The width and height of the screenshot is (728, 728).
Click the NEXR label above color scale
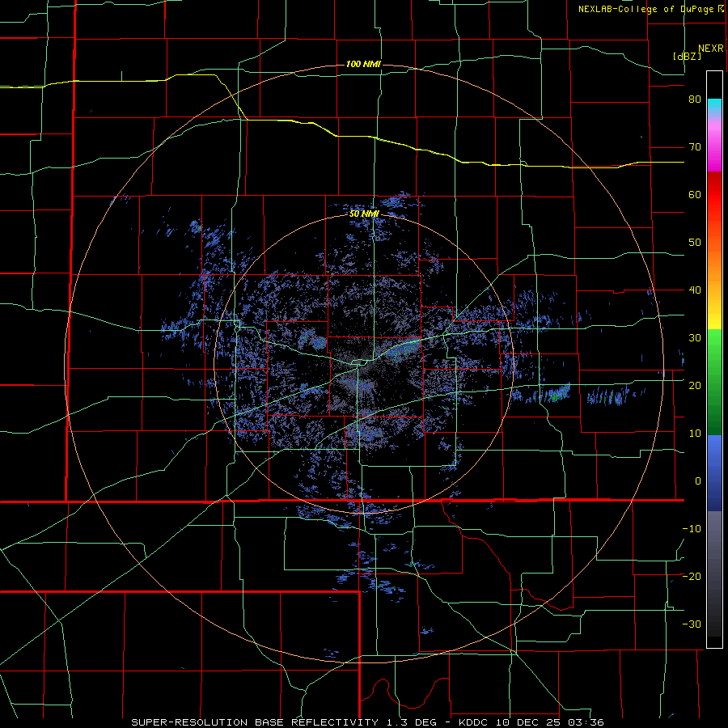coord(711,49)
